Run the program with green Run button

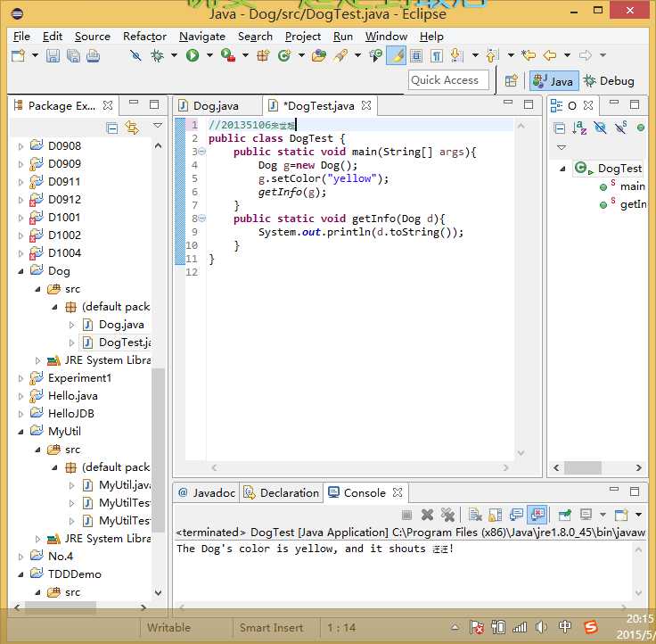pyautogui.click(x=193, y=55)
